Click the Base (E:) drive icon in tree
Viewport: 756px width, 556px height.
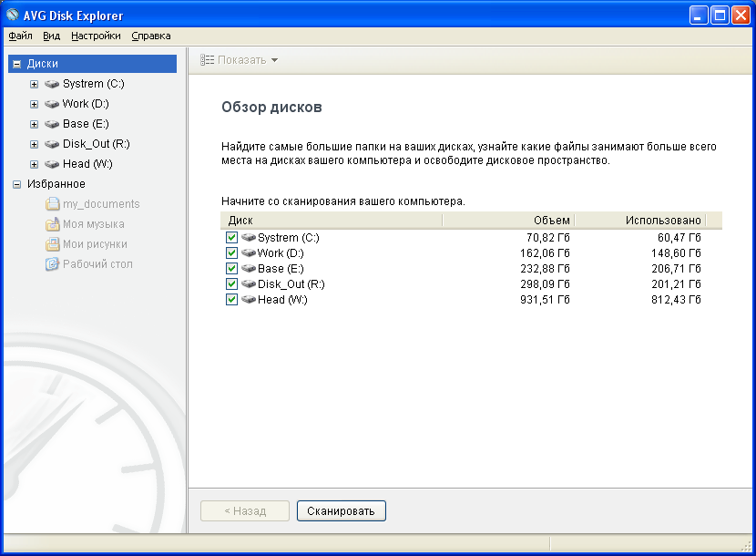pyautogui.click(x=52, y=124)
